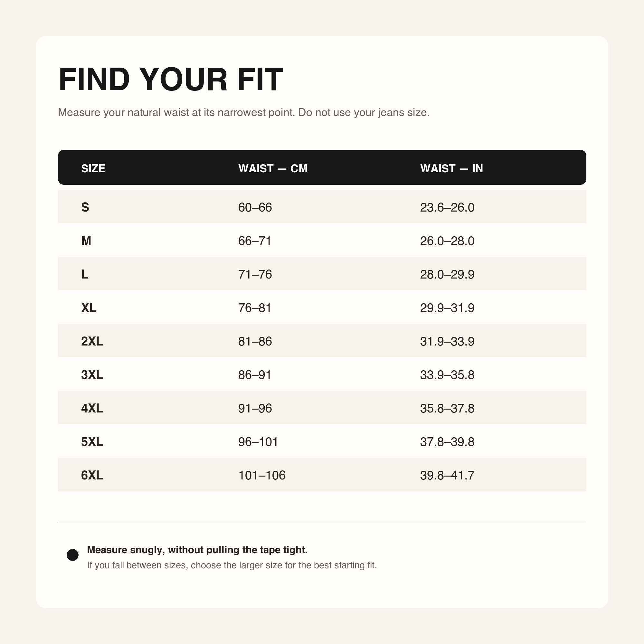Click the 28.0–29.9 inch waist value
Screen dimensions: 644x644
point(447,274)
